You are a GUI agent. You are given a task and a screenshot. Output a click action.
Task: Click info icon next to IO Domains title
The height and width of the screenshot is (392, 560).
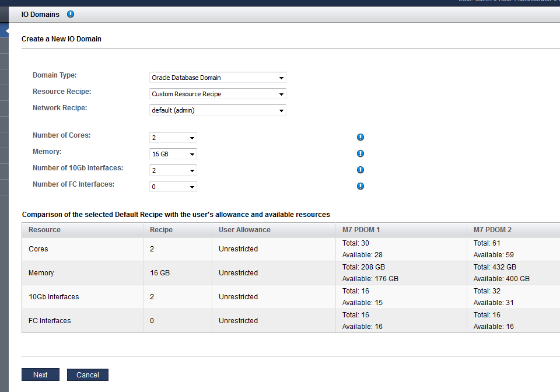tap(71, 14)
